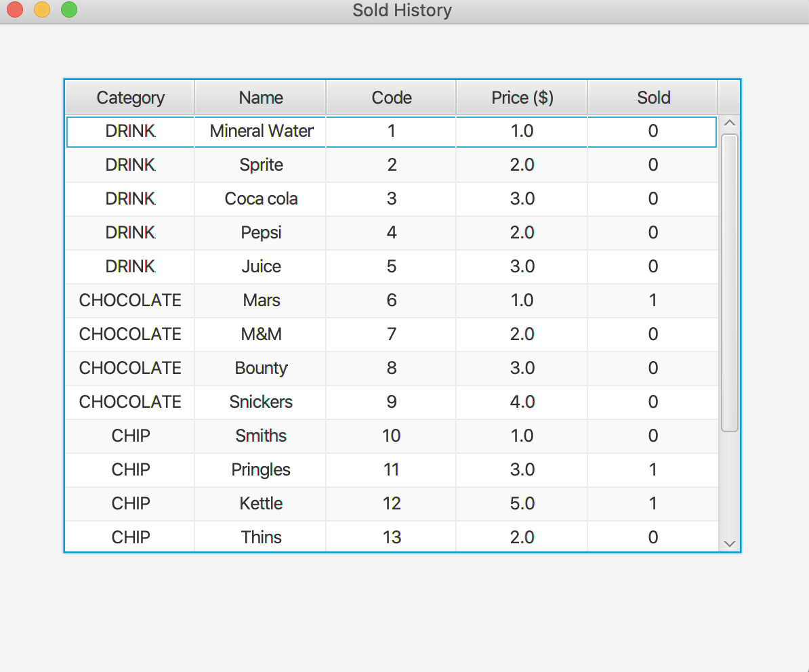Click the Sold column header
Viewport: 809px width, 672px height.
click(x=652, y=98)
